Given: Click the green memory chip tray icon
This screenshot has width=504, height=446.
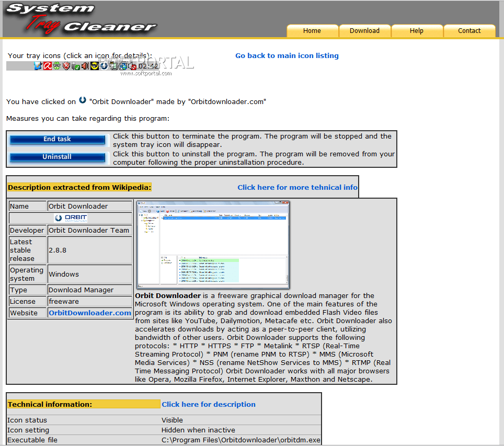Looking at the screenshot, I should pyautogui.click(x=113, y=66).
